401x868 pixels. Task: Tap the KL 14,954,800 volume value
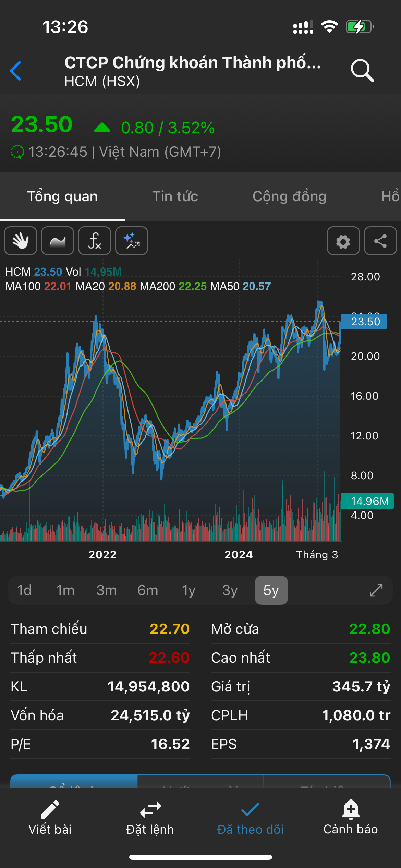tap(148, 687)
